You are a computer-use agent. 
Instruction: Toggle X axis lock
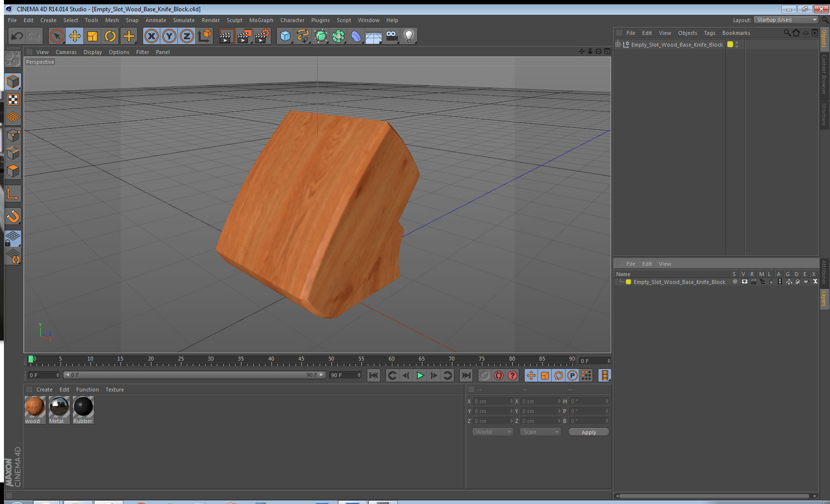(x=151, y=36)
